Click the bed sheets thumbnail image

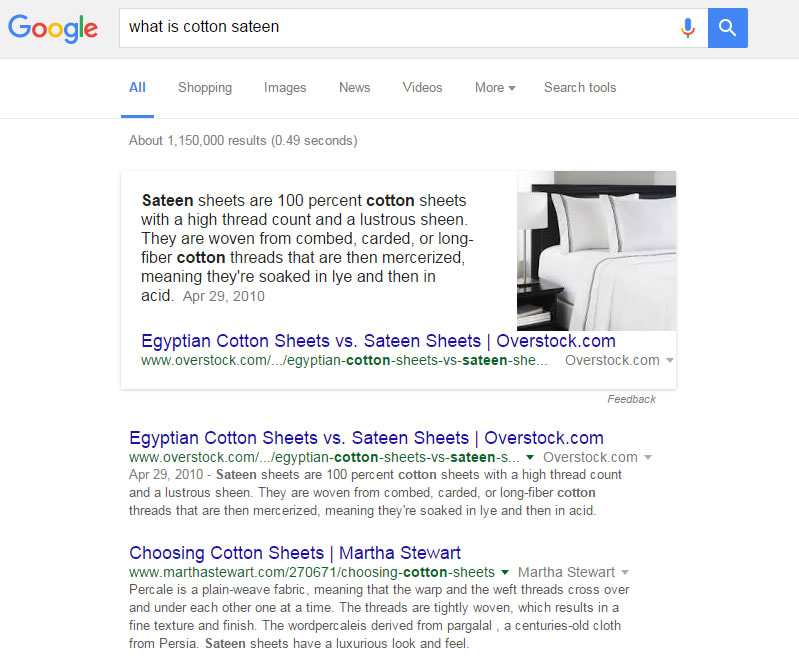coord(596,250)
